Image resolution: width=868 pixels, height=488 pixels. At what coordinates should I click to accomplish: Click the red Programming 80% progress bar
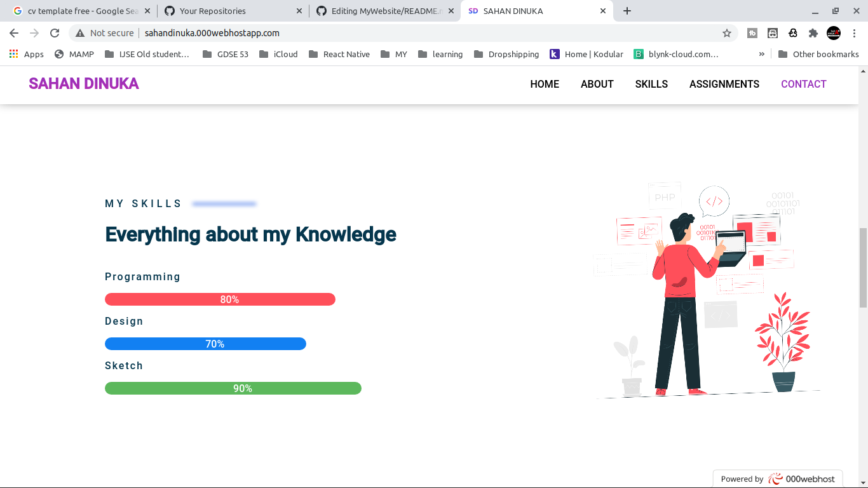point(220,299)
